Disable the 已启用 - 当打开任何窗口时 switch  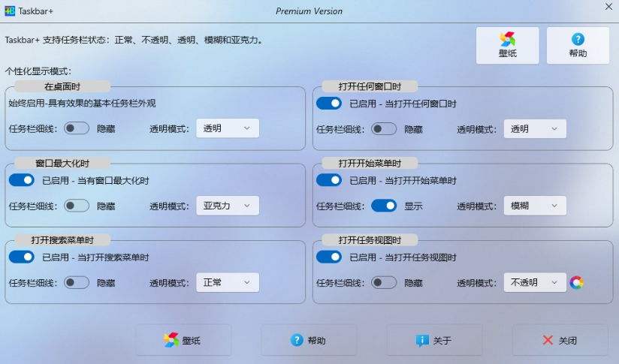(329, 104)
